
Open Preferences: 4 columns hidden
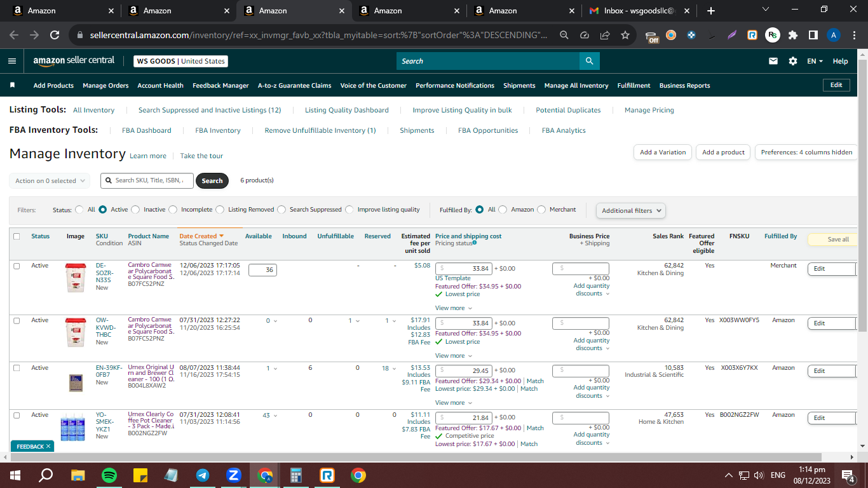[806, 152]
